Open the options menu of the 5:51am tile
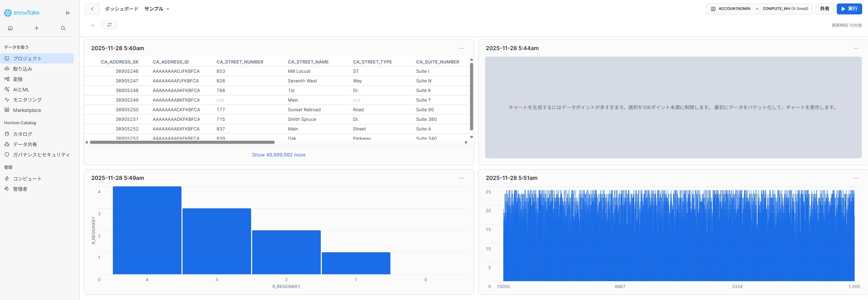The height and width of the screenshot is (300, 868). pos(856,178)
